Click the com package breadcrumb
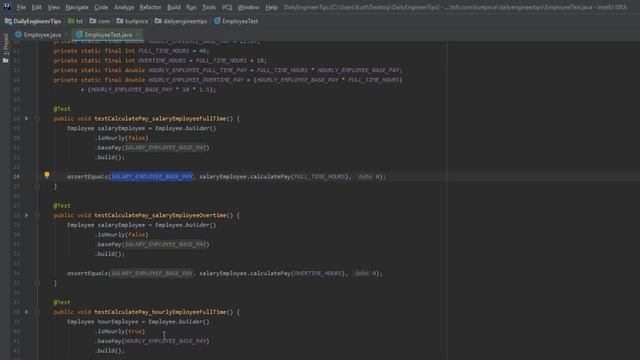640x360 pixels. pyautogui.click(x=100, y=21)
